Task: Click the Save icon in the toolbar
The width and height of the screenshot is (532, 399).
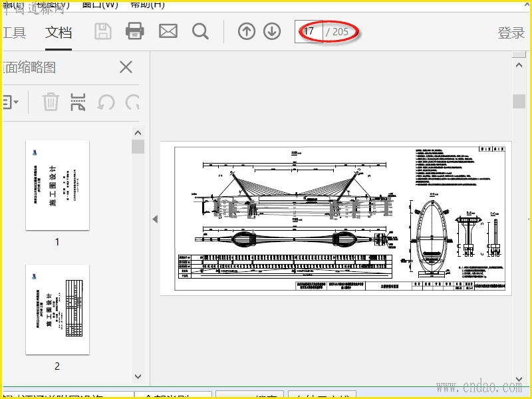Action: coord(103,31)
